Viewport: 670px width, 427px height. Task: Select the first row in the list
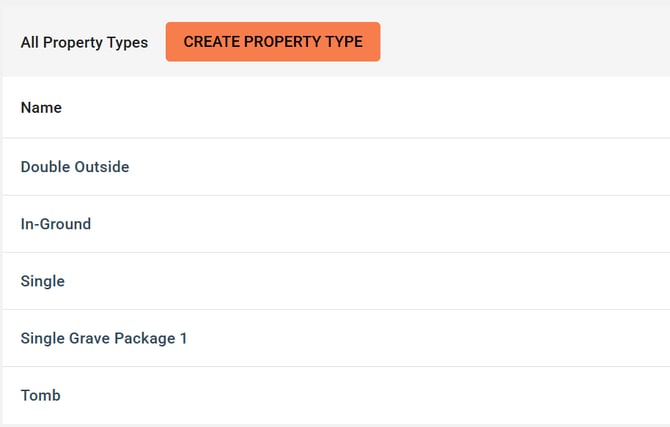75,167
